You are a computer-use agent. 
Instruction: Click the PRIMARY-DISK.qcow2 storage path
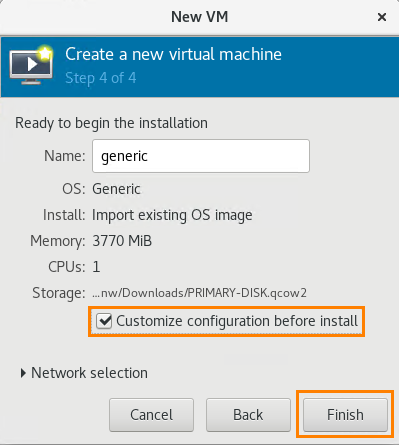pos(199,293)
